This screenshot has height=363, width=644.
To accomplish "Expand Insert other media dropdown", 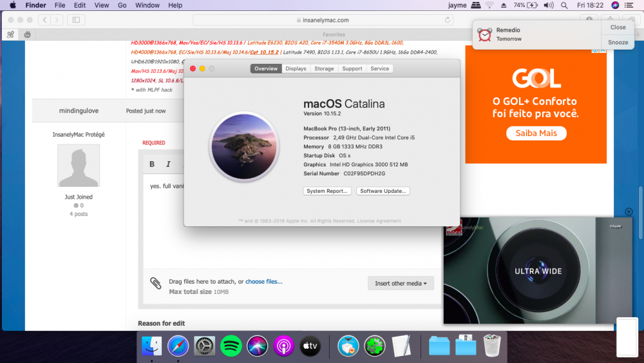I will tap(401, 283).
